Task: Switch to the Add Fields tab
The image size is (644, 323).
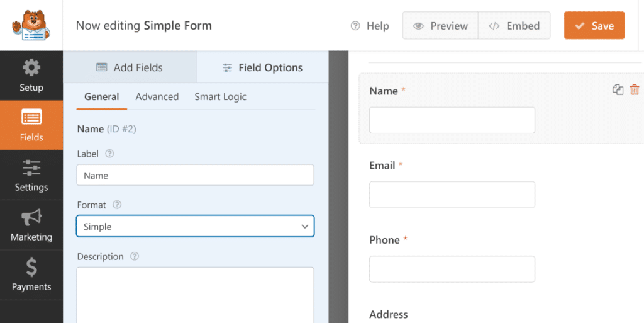Action: pos(130,67)
